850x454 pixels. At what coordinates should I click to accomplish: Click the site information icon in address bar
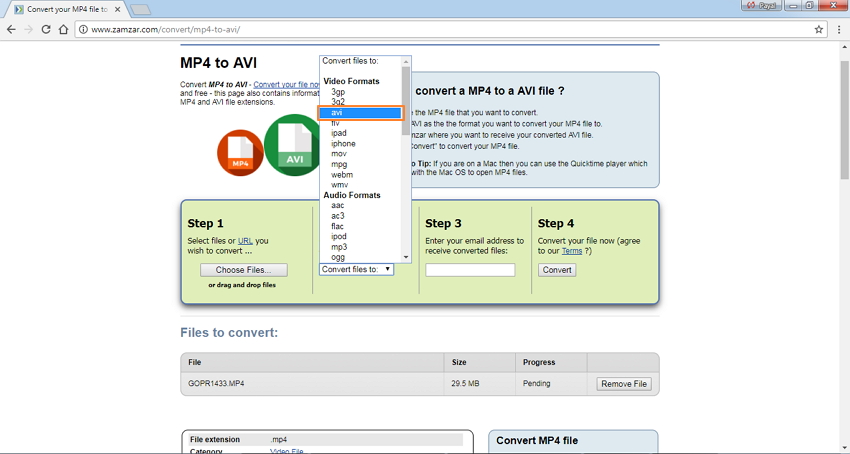pos(83,29)
